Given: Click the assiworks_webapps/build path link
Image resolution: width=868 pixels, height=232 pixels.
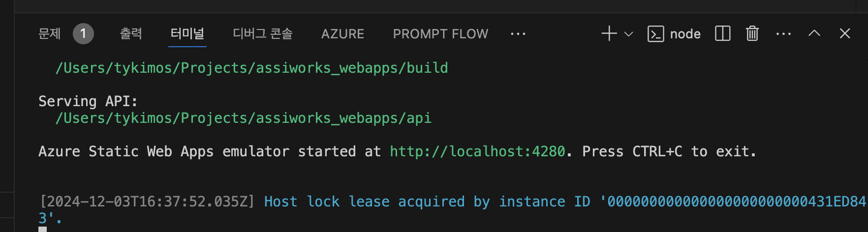Looking at the screenshot, I should [x=251, y=68].
